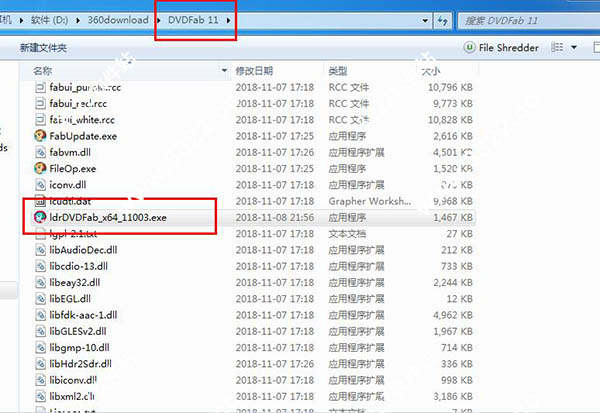The image size is (600, 413).
Task: Click the libxml2.dll file icon
Action: tap(40, 396)
